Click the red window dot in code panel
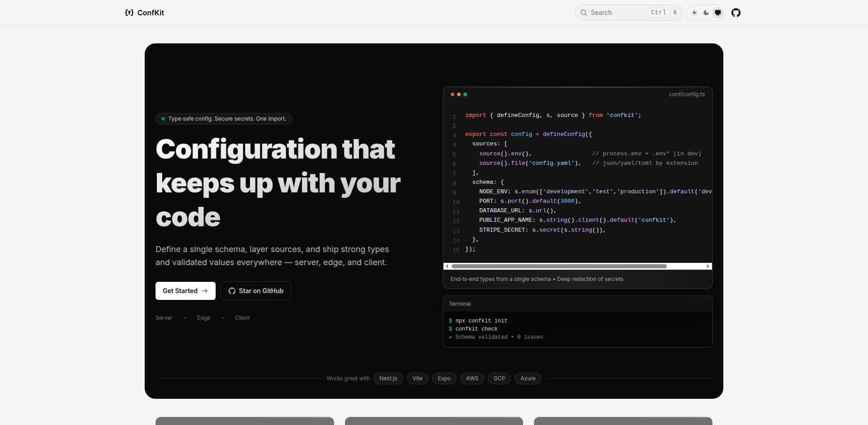Image resolution: width=868 pixels, height=425 pixels. coord(453,94)
